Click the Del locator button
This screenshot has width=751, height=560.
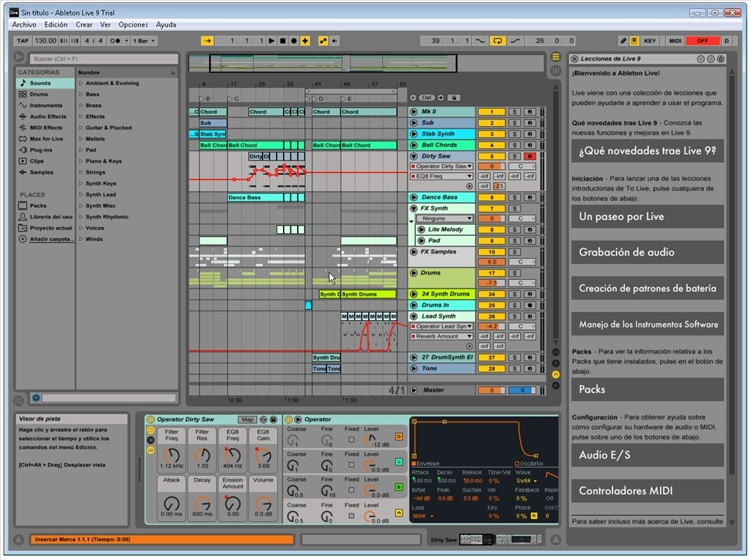tap(426, 97)
